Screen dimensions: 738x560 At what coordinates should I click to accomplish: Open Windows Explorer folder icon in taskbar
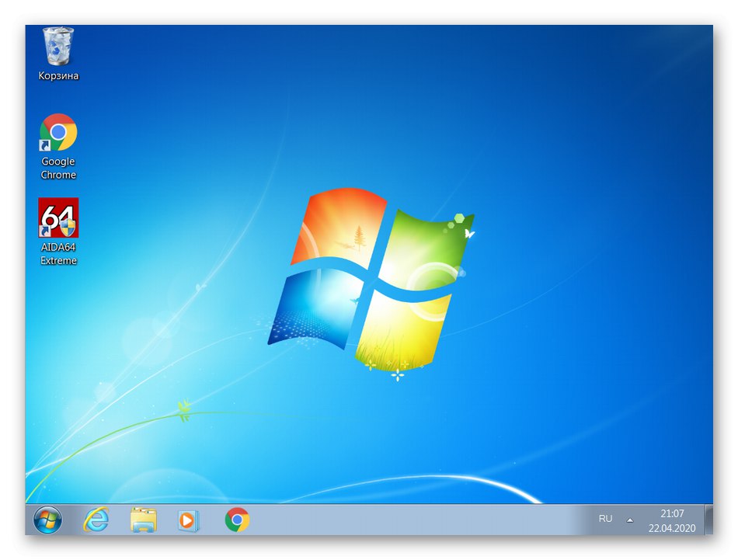(x=143, y=520)
